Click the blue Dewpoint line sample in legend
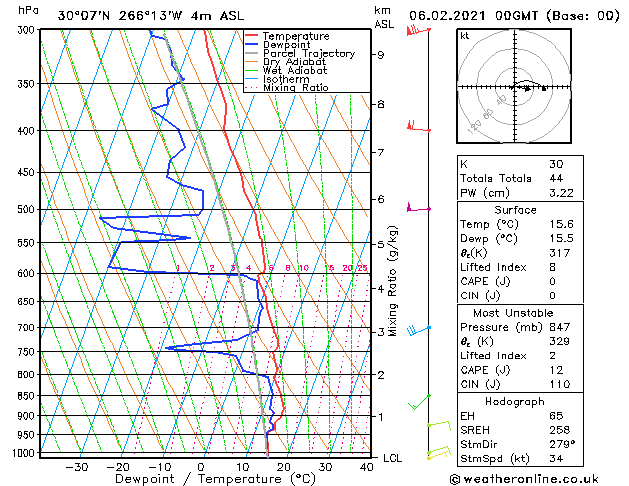This screenshot has width=629, height=486. (251, 44)
